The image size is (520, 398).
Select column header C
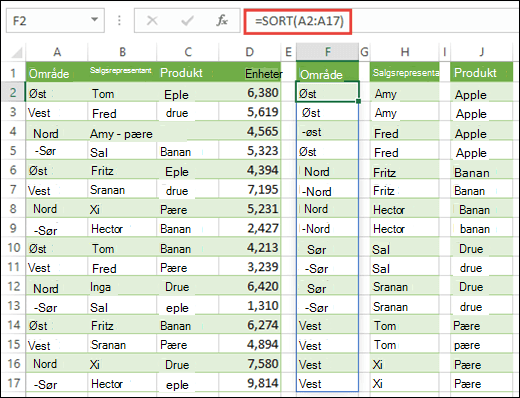[x=188, y=52]
